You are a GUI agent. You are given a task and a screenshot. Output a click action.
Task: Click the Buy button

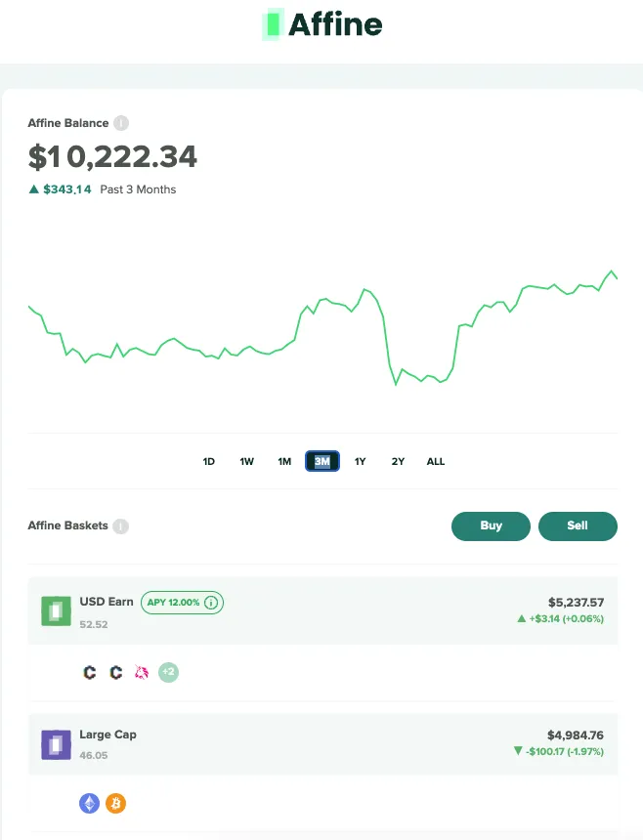(491, 526)
